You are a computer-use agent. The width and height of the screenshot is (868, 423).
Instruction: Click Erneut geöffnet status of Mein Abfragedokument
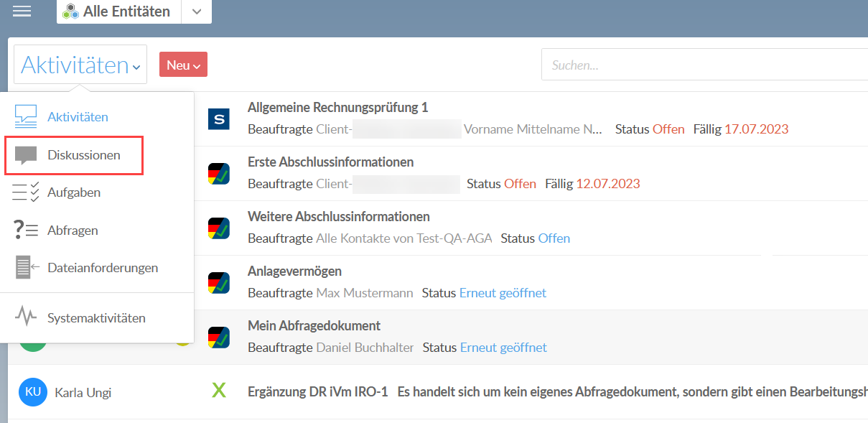coord(503,348)
